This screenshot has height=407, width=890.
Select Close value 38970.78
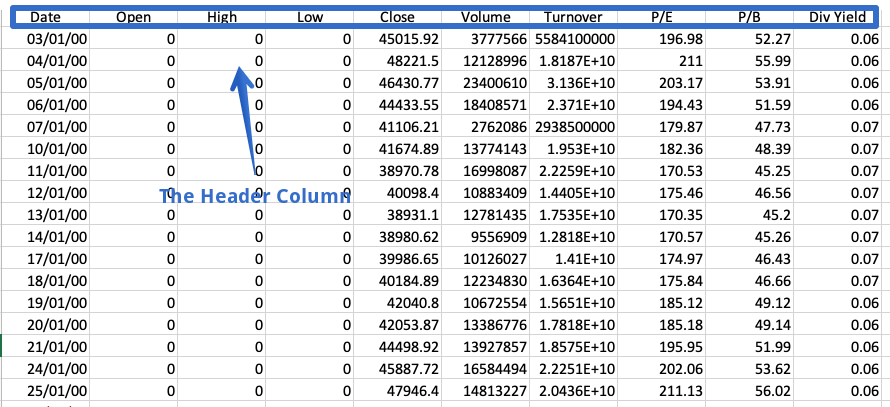point(397,171)
